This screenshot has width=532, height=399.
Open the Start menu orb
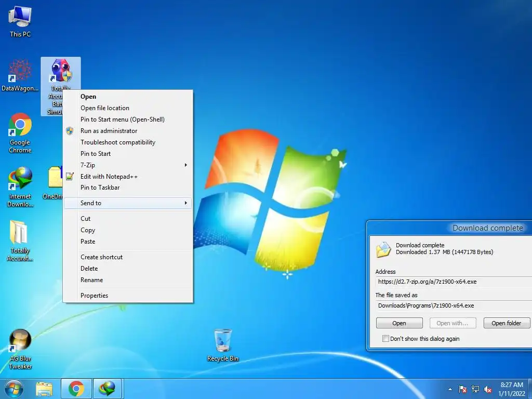click(14, 389)
